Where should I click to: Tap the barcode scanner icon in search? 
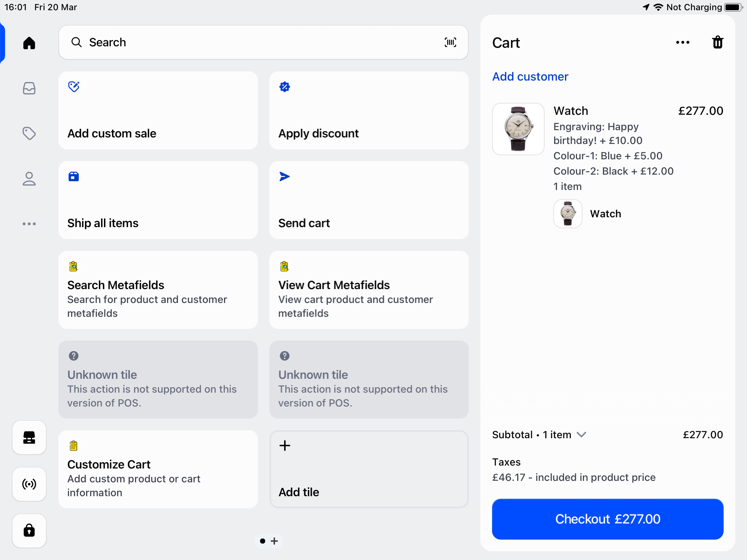450,42
